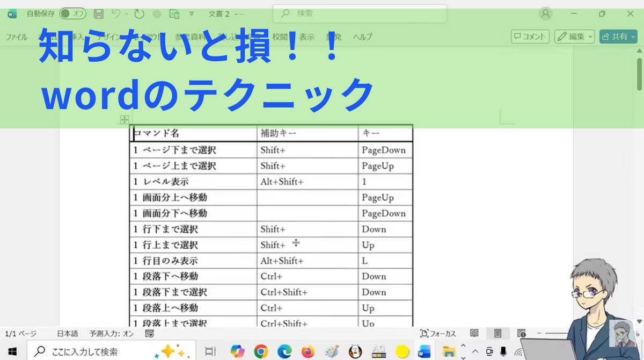Screen dimensions: 644x360
Task: Click the macro recording icon in status bar
Action: (150, 334)
